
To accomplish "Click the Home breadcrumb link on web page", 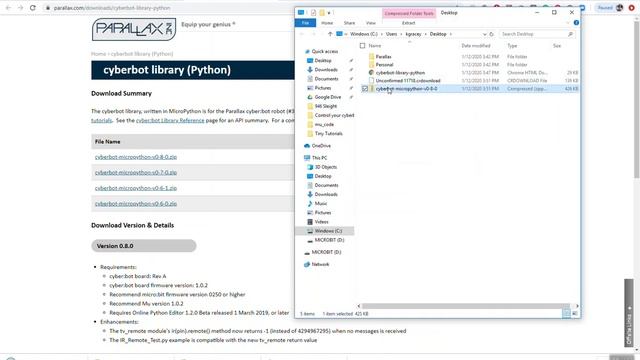I will 98,54.
